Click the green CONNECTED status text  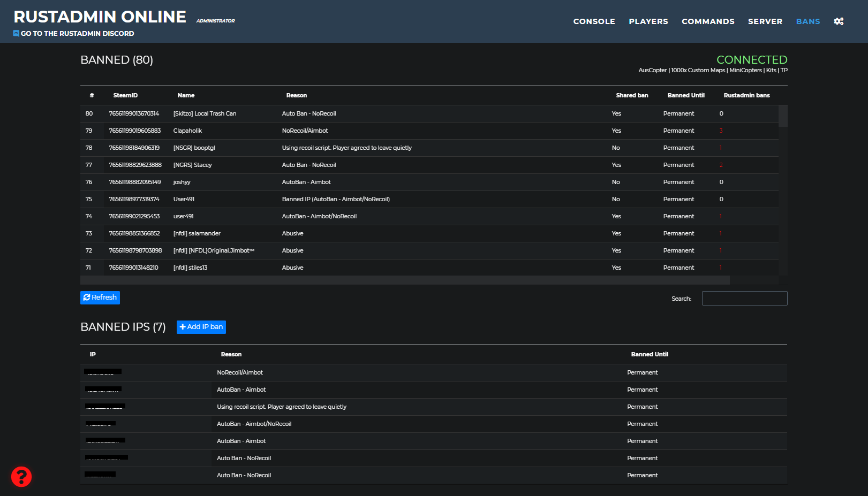(x=752, y=59)
